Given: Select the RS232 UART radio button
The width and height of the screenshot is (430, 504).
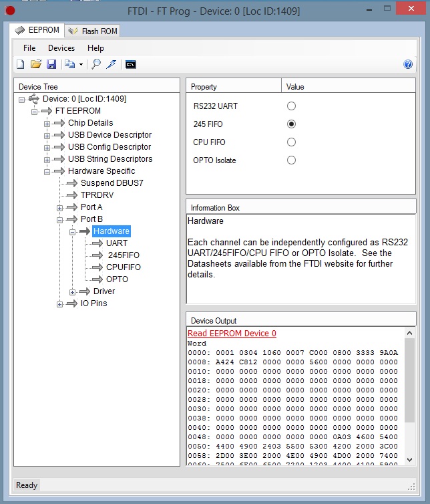Looking at the screenshot, I should click(x=291, y=106).
